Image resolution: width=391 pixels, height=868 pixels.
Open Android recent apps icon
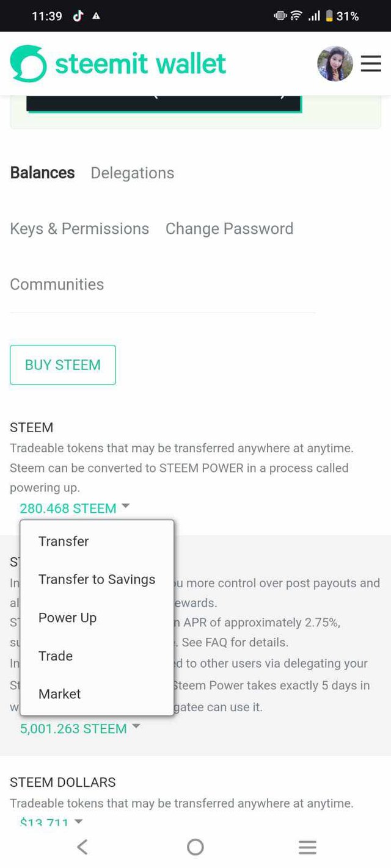click(x=307, y=847)
